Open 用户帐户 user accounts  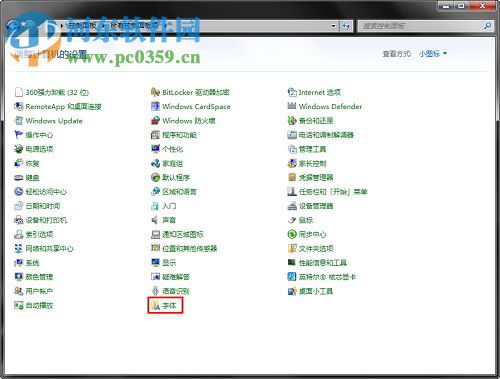[33, 291]
